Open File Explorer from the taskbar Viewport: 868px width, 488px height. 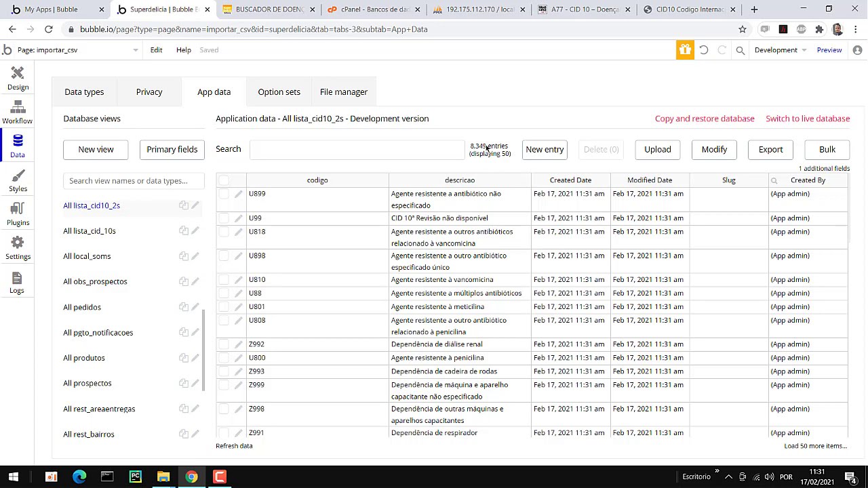coord(163,476)
